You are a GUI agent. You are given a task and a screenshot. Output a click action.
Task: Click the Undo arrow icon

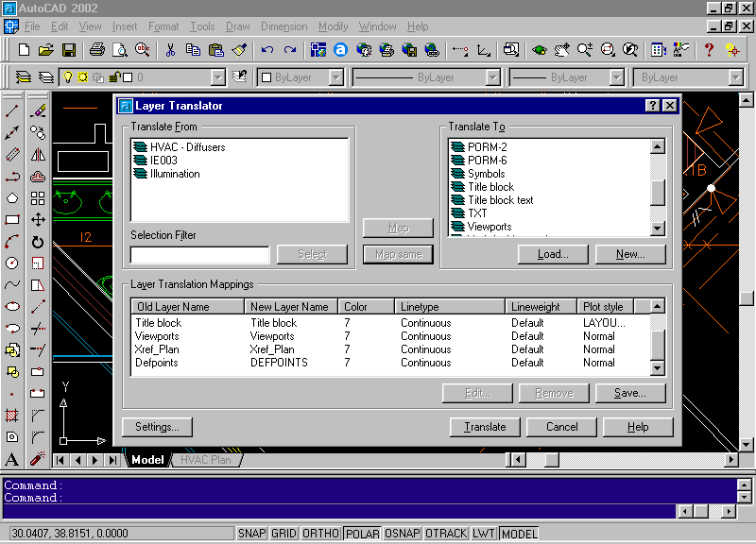(x=267, y=49)
